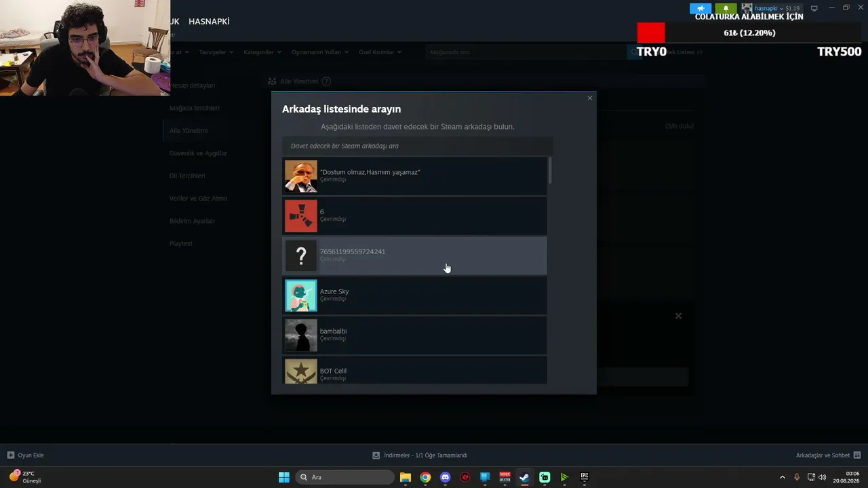Click avatar of "Dostum olmaz.Hasmım yaşamaz"
The image size is (868, 488).
(x=300, y=176)
